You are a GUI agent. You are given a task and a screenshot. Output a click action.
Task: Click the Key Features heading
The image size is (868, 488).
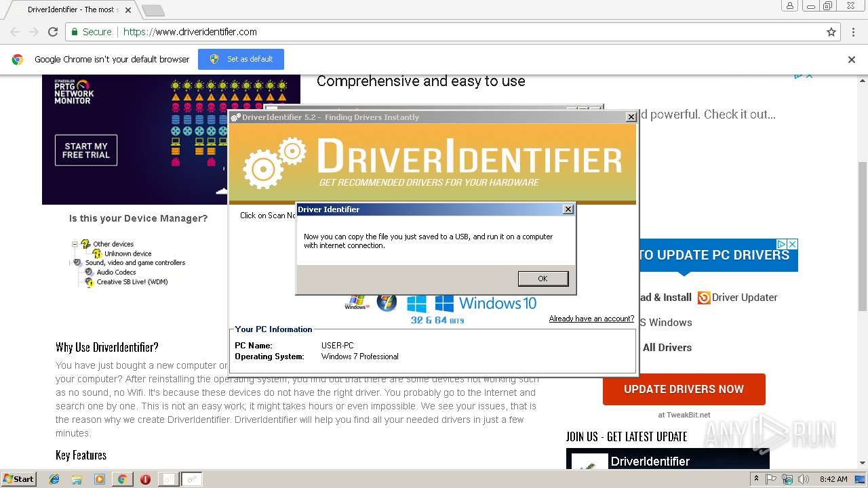(81, 455)
